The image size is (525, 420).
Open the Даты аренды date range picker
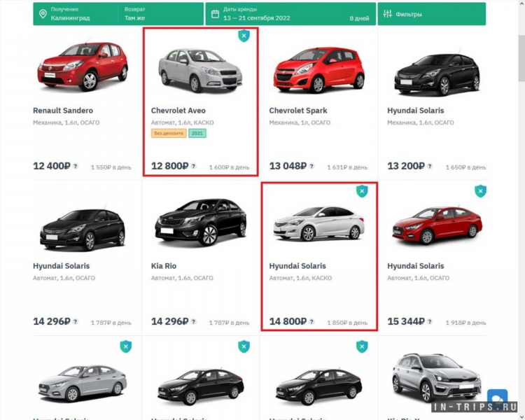290,14
